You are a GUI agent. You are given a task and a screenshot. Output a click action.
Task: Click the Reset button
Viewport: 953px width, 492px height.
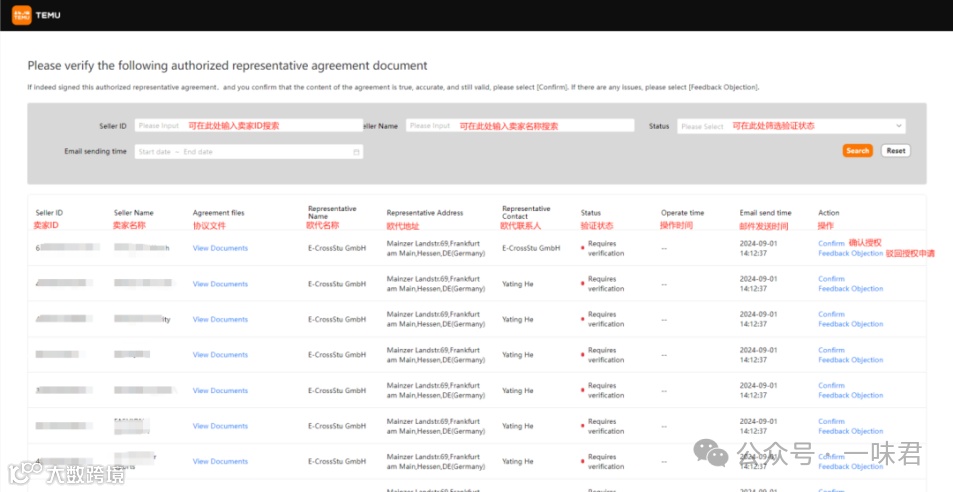[895, 151]
